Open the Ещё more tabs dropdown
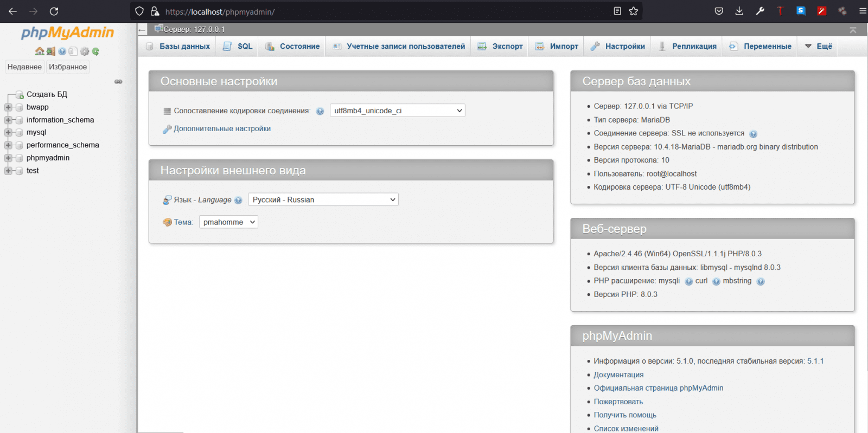 coord(818,46)
